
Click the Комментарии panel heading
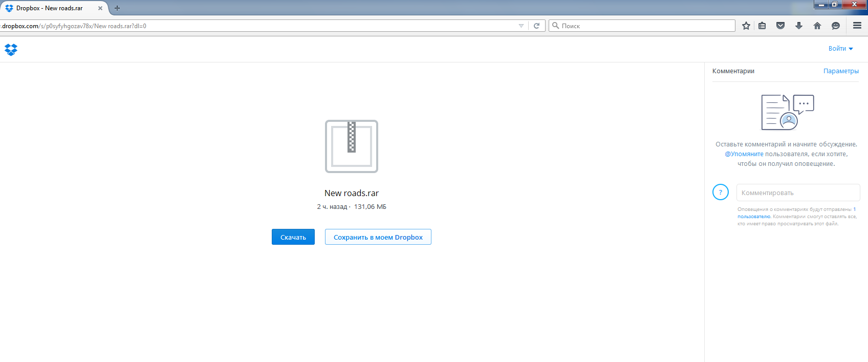pyautogui.click(x=733, y=71)
